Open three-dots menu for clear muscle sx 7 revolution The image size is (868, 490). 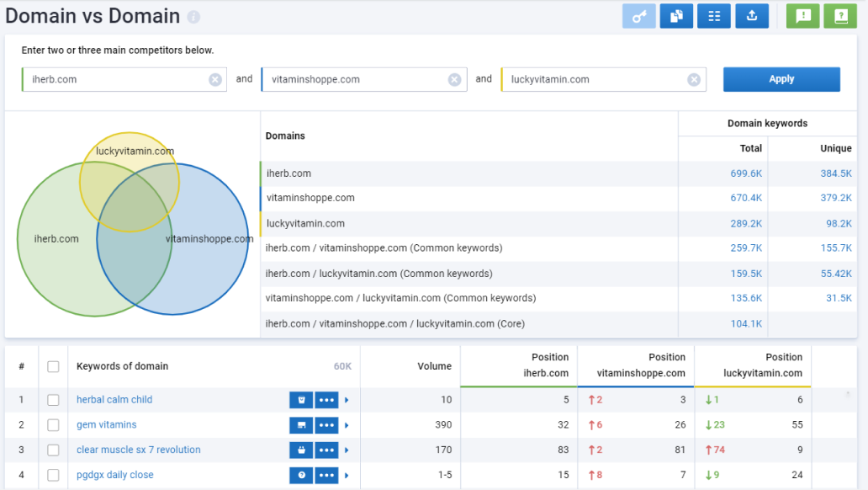(326, 450)
